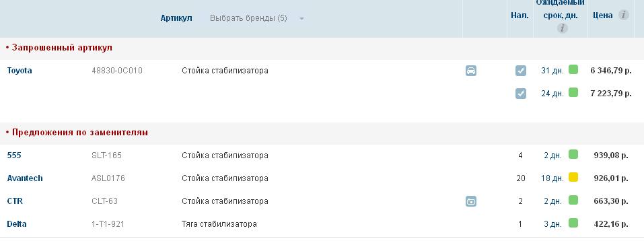Open the 555 brand link
This screenshot has width=644, height=243.
(14, 155)
